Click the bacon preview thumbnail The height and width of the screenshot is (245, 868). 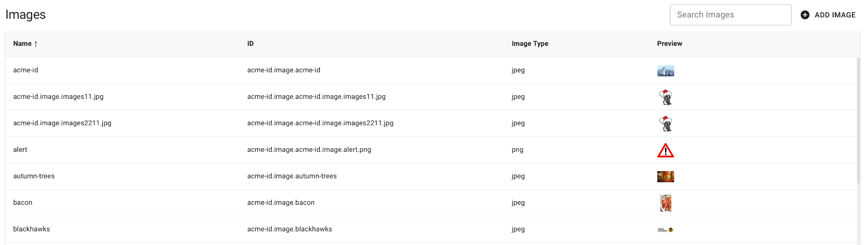tap(665, 203)
